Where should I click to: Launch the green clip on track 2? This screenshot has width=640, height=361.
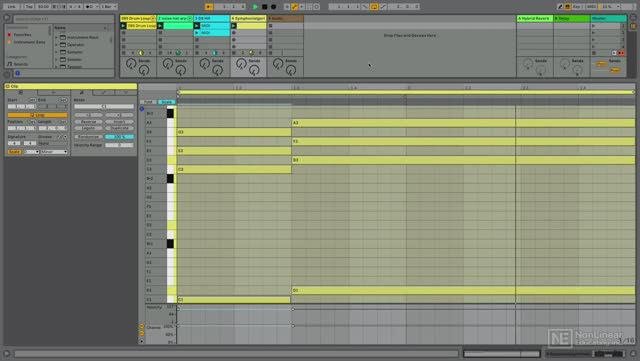click(160, 26)
